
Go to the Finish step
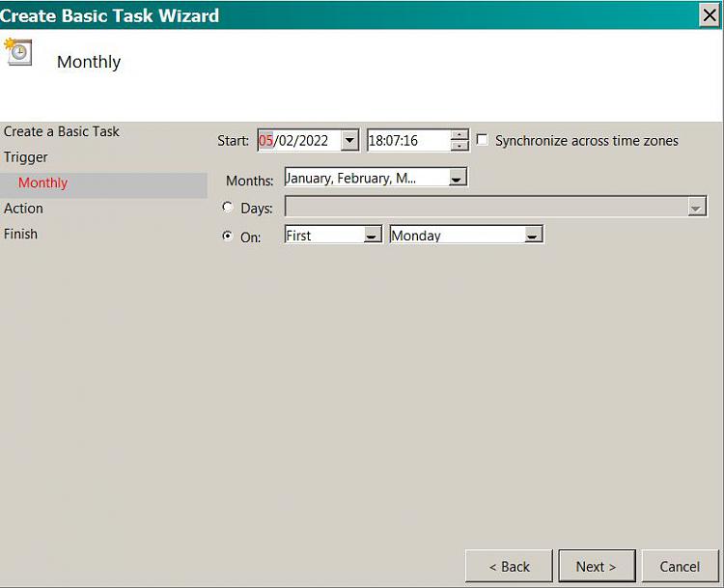coord(21,234)
